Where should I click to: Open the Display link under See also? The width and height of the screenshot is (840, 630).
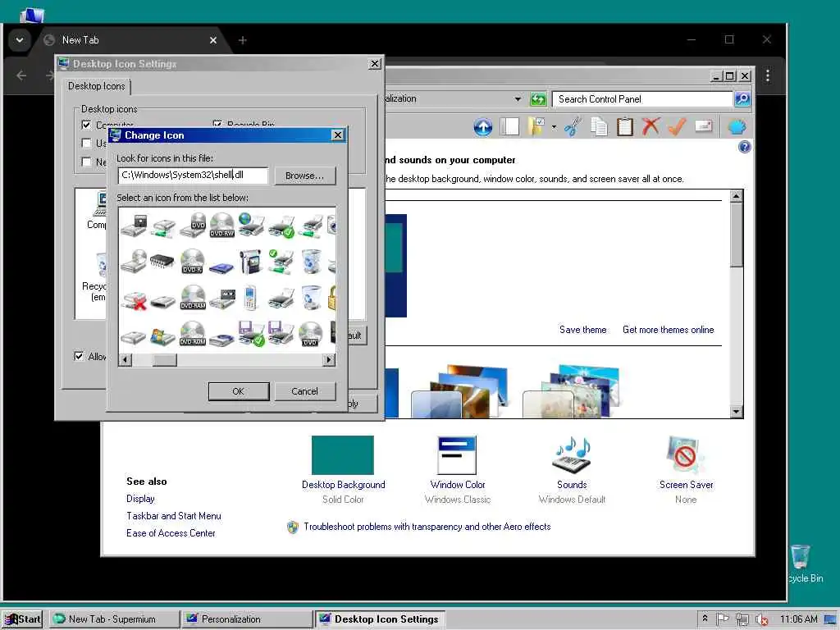pos(140,499)
